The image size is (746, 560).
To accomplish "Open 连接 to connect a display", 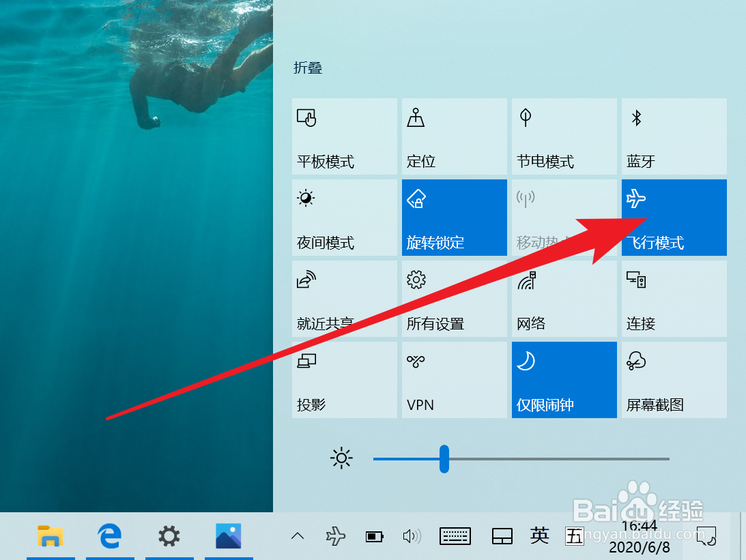I will (674, 299).
